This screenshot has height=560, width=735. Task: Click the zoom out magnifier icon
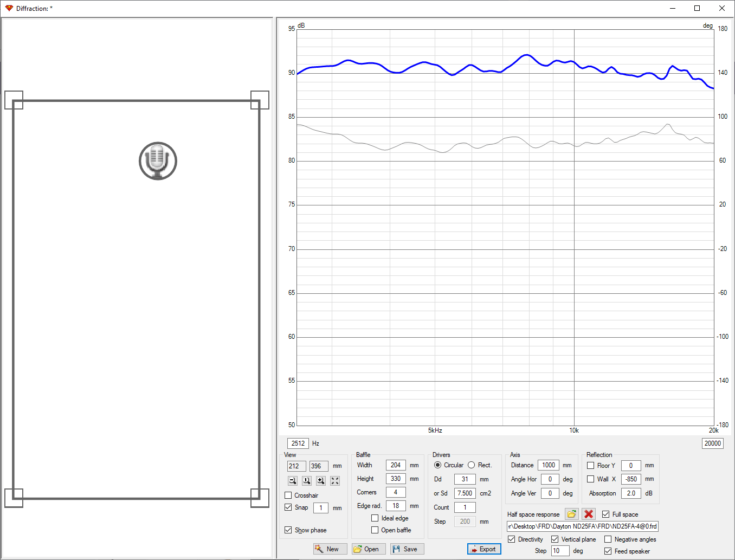point(293,481)
